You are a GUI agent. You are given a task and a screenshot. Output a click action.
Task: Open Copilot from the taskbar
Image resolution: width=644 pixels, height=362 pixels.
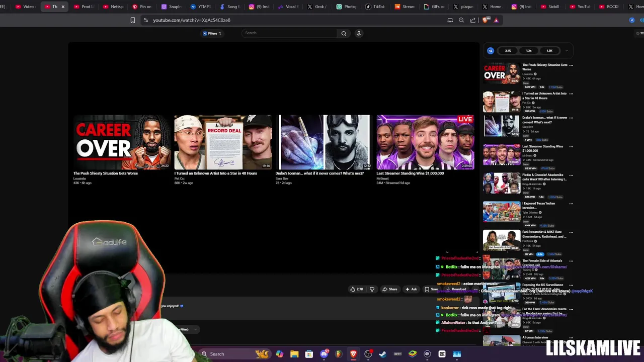click(x=279, y=354)
